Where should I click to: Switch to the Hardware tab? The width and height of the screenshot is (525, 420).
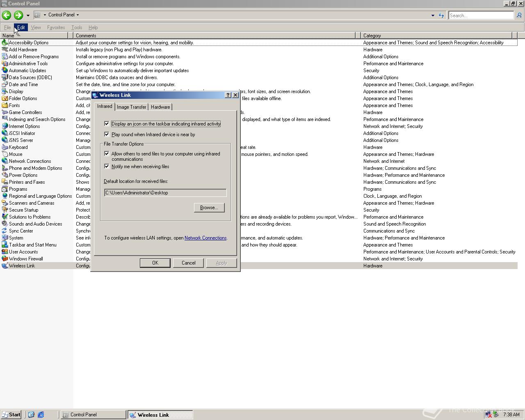pyautogui.click(x=160, y=107)
